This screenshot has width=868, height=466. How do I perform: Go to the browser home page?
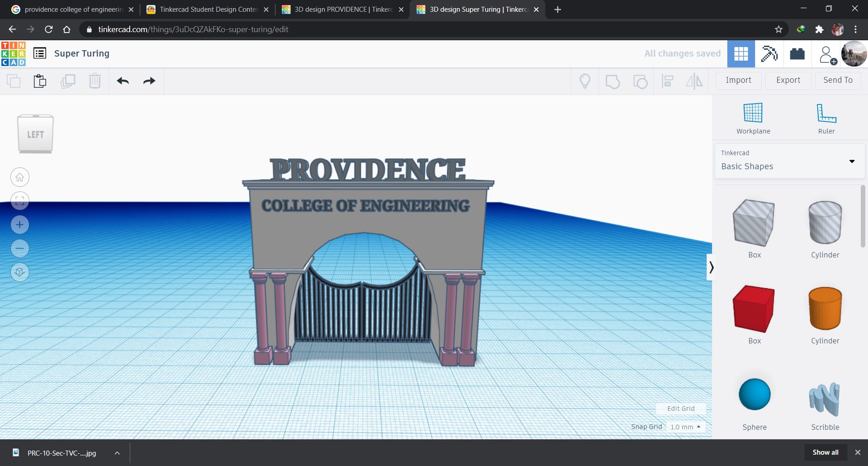click(66, 29)
